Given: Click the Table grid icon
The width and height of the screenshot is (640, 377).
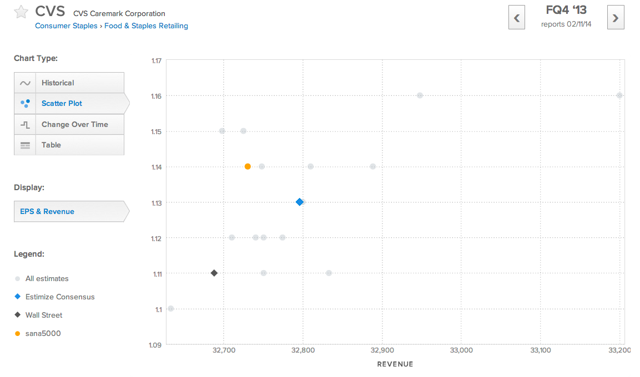Looking at the screenshot, I should point(25,145).
